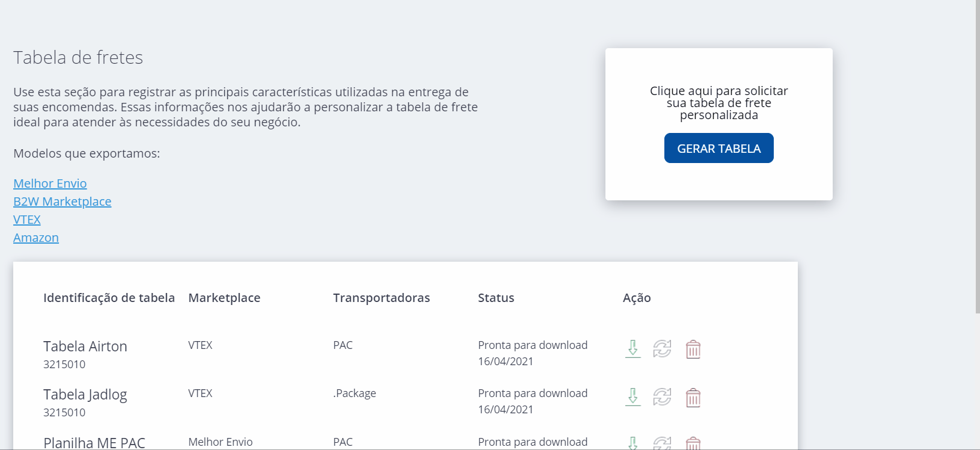Click the Tabela de fretes heading
The width and height of the screenshot is (980, 450).
coord(78,58)
